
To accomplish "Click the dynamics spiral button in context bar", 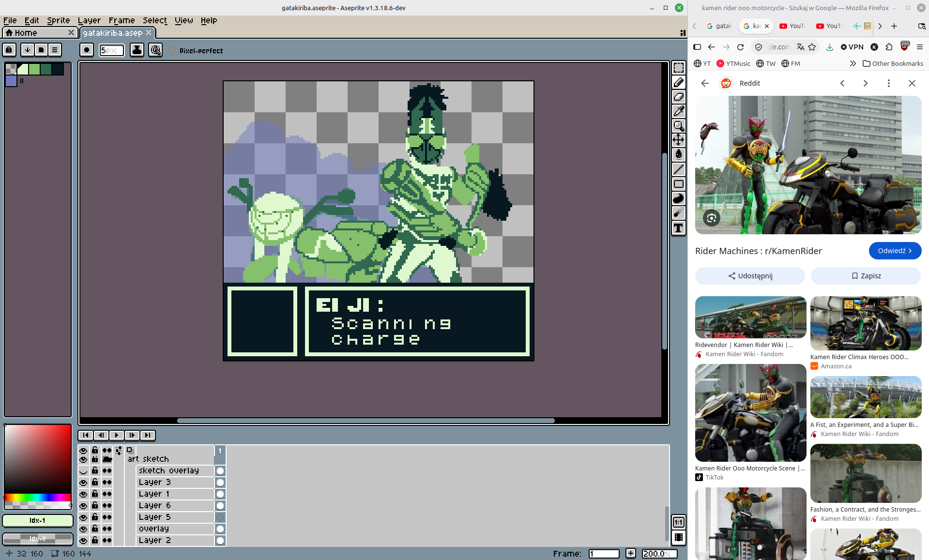I will click(x=155, y=50).
